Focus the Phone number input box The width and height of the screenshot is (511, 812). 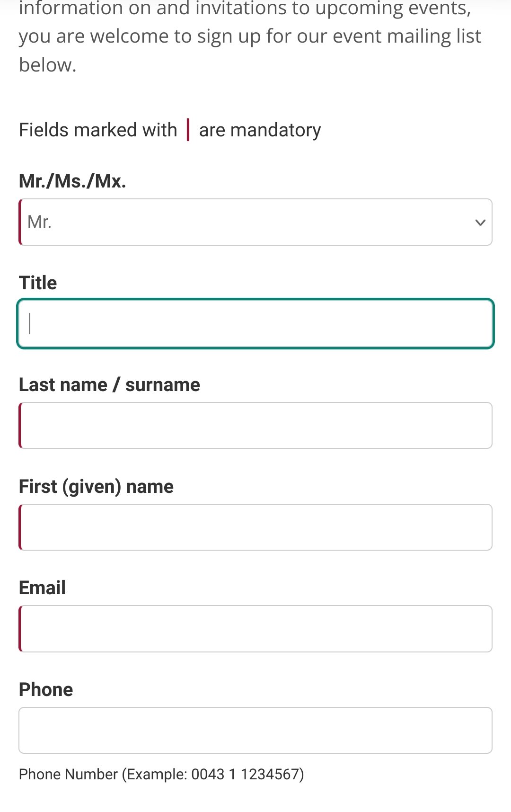point(255,730)
